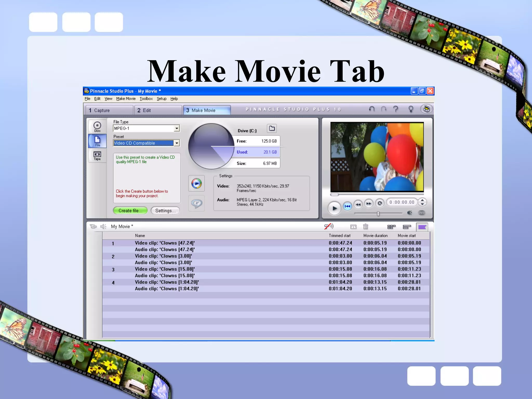Delete clip with trash can icon
Image resolution: width=532 pixels, height=399 pixels.
tap(365, 227)
